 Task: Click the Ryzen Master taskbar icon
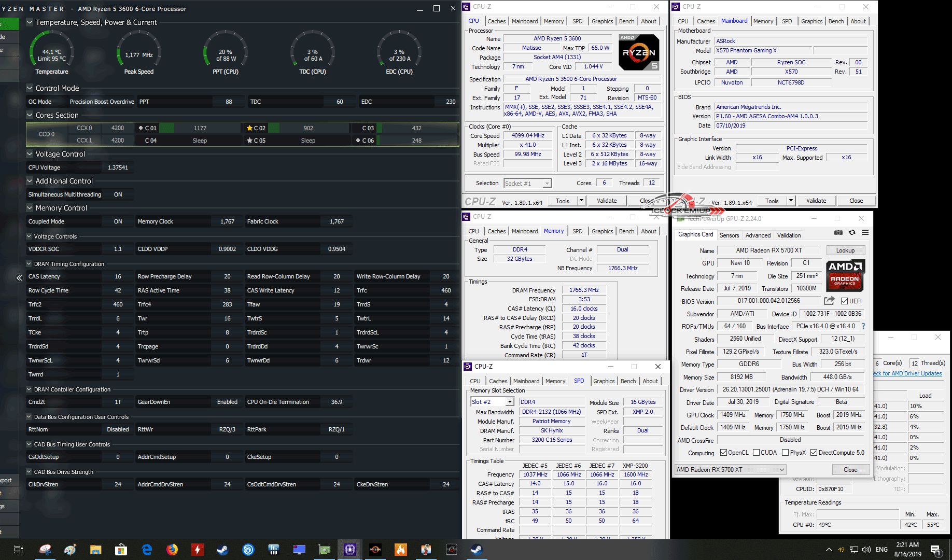pos(375,550)
